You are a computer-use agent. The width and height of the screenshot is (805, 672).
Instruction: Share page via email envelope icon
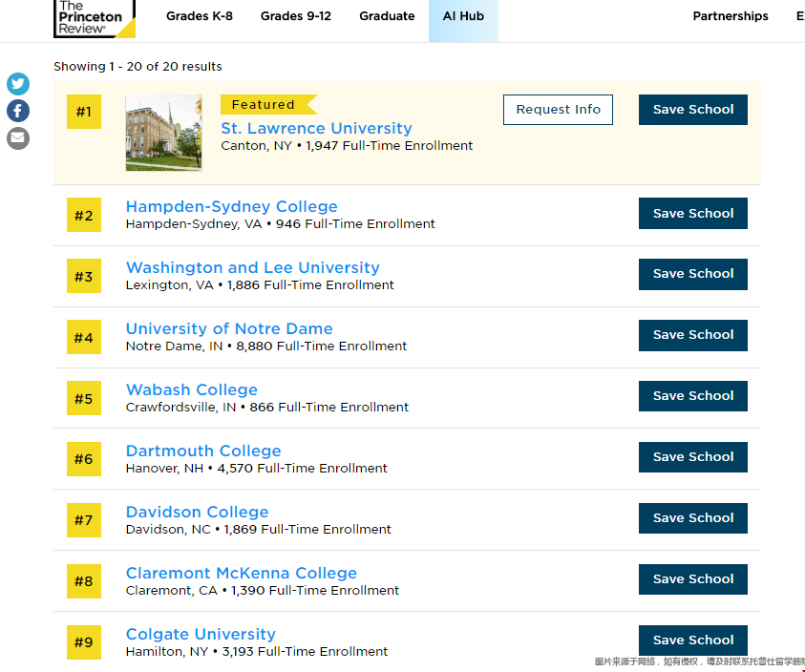pyautogui.click(x=18, y=138)
